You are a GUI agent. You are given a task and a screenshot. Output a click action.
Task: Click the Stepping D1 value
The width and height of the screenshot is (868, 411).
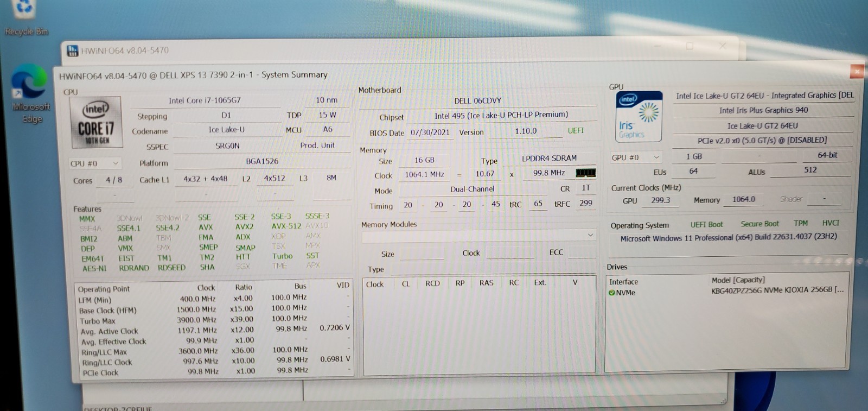point(226,115)
